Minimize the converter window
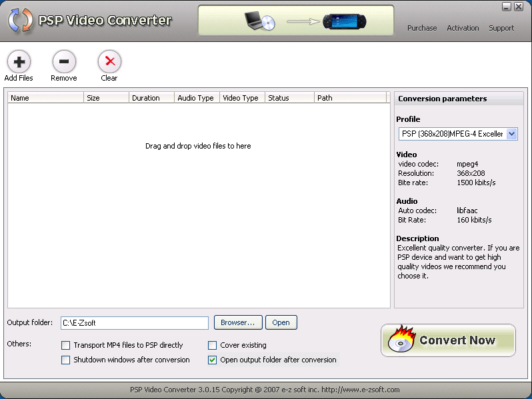 pyautogui.click(x=507, y=7)
